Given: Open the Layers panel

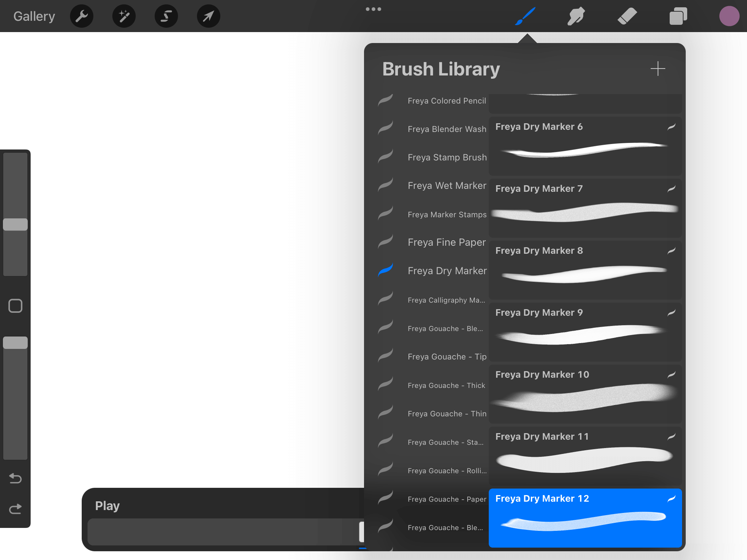Looking at the screenshot, I should click(678, 16).
